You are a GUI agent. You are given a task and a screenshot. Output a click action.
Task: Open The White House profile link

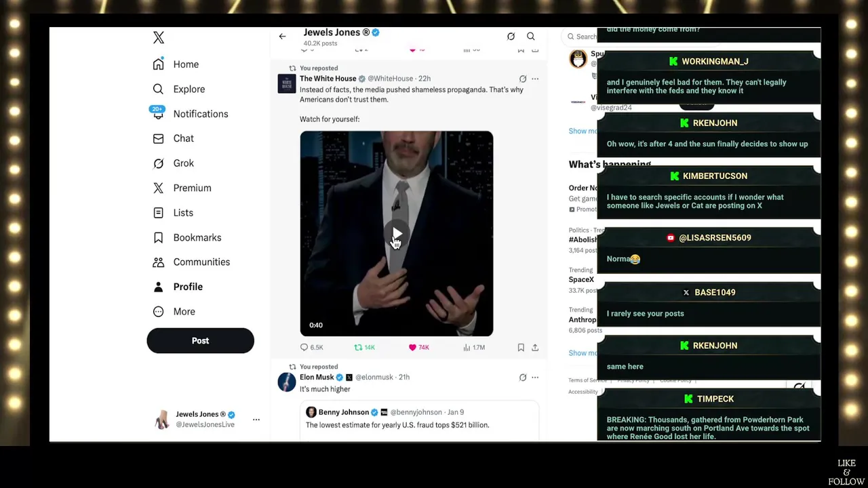[x=328, y=79]
